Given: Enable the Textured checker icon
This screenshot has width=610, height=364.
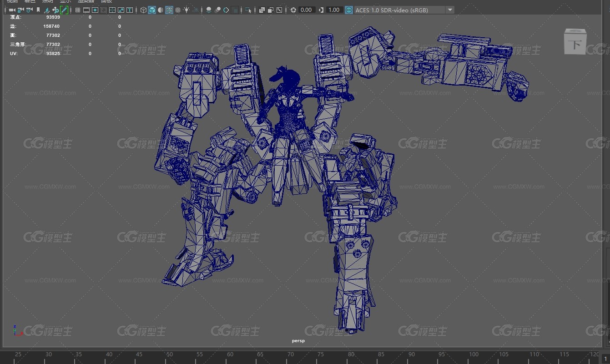Looking at the screenshot, I should (x=178, y=10).
